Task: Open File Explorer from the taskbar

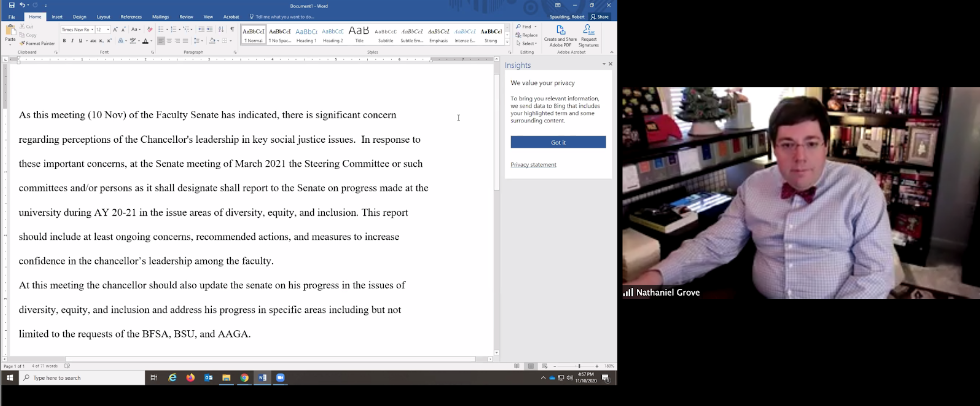Action: 226,378
